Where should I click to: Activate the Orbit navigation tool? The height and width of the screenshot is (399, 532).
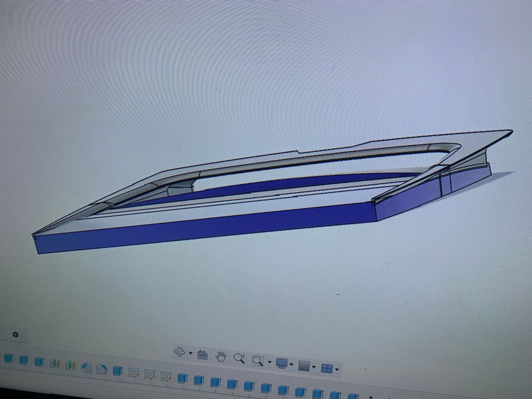[x=180, y=352]
